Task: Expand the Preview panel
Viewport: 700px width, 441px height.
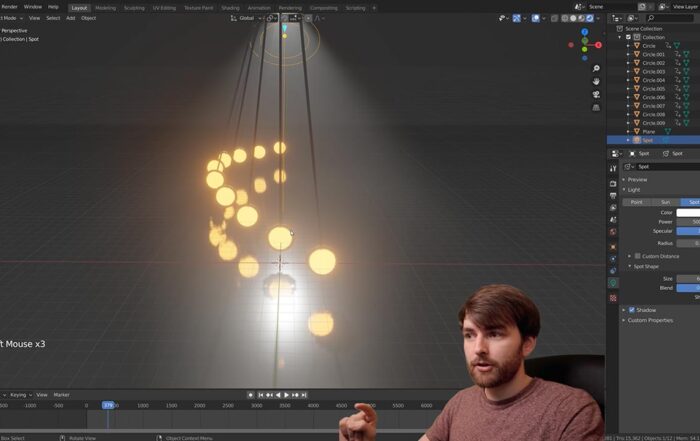Action: point(637,179)
